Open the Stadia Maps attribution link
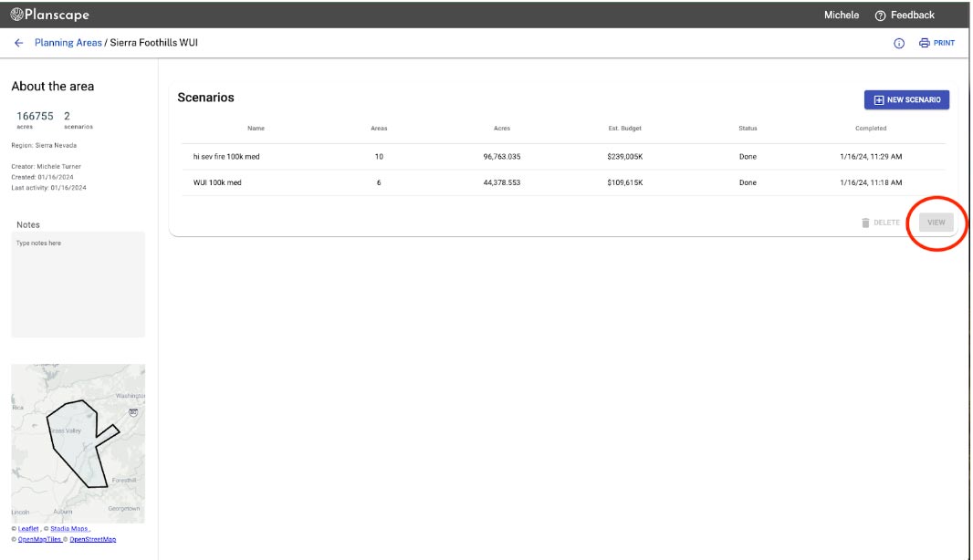 tap(68, 529)
